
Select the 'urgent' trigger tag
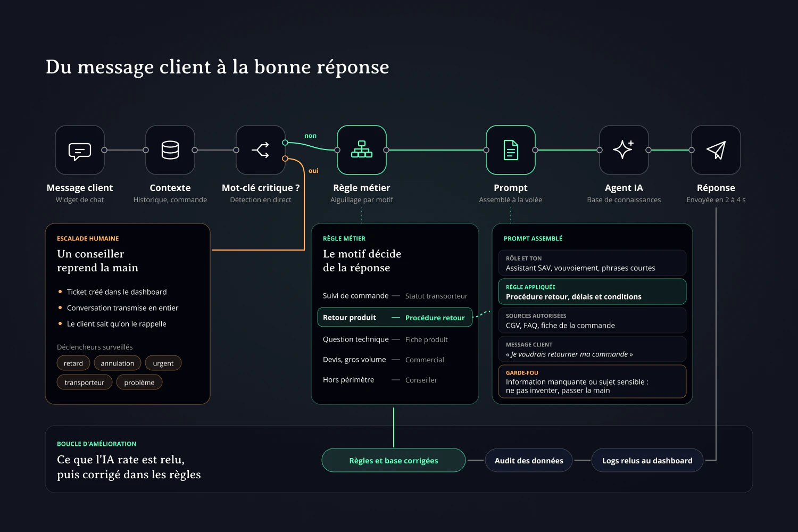pyautogui.click(x=163, y=363)
